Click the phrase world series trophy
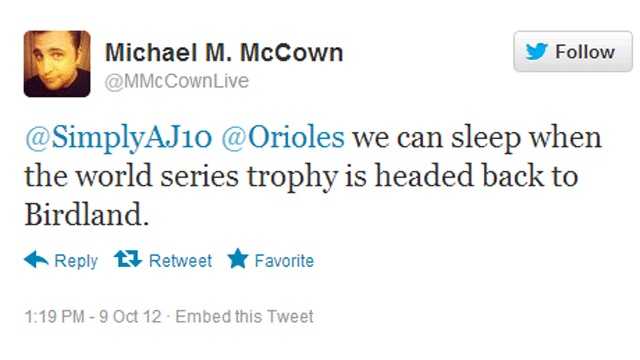This screenshot has width=640, height=360. (x=207, y=177)
